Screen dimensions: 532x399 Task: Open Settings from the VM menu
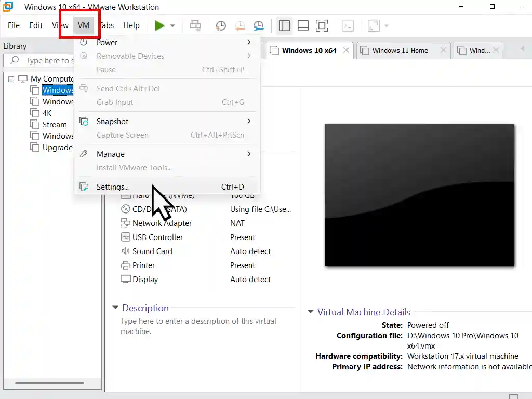(x=113, y=187)
